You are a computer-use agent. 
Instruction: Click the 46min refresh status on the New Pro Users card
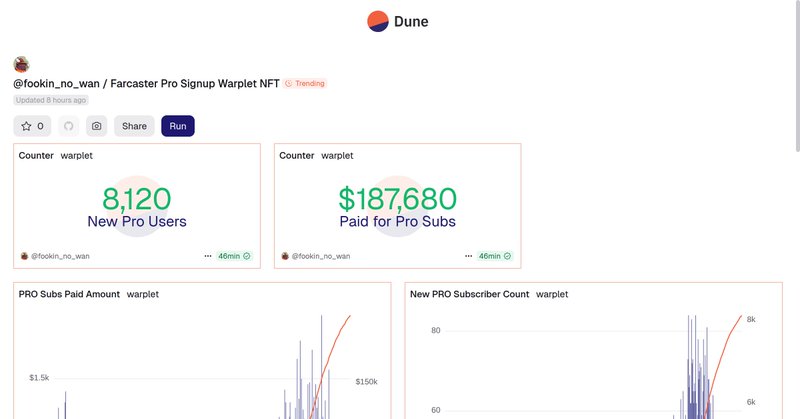click(234, 256)
